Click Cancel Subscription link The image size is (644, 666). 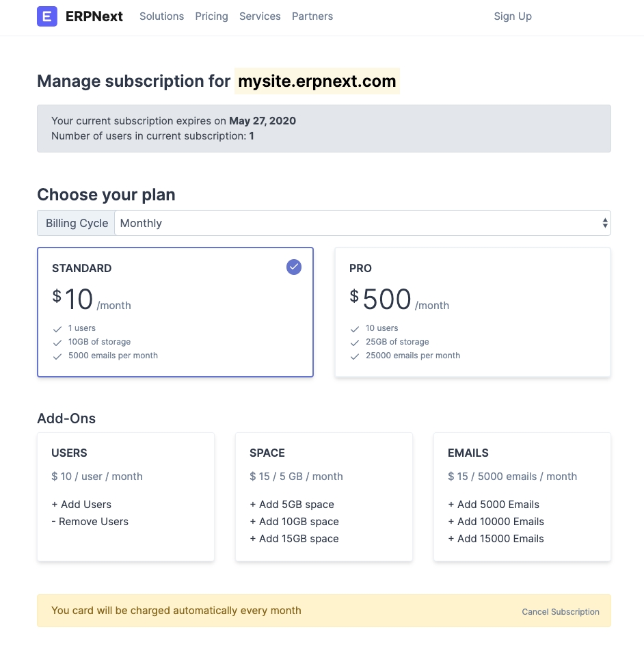(x=561, y=612)
